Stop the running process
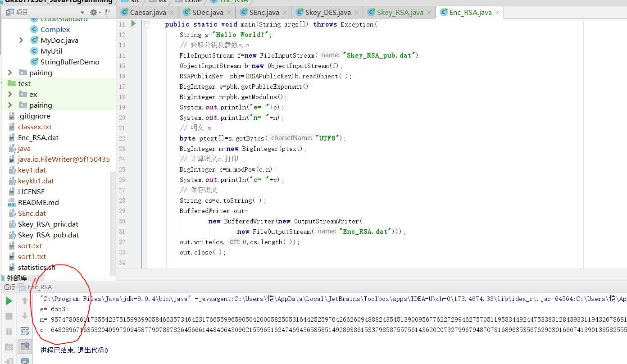The width and height of the screenshot is (627, 364). click(9, 316)
